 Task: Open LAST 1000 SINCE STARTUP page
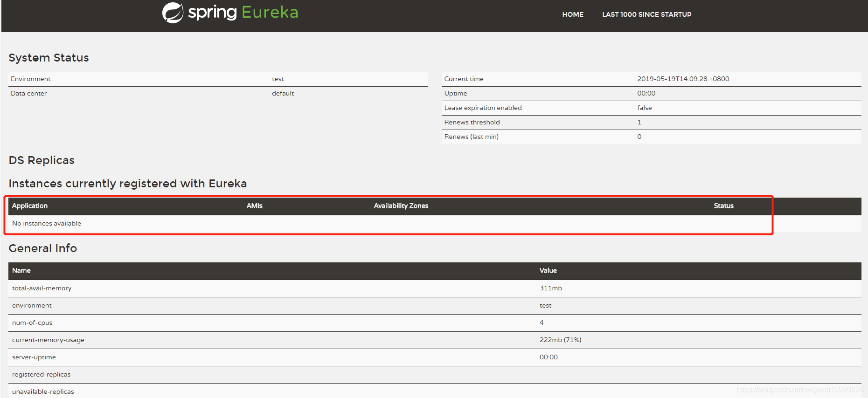[646, 14]
